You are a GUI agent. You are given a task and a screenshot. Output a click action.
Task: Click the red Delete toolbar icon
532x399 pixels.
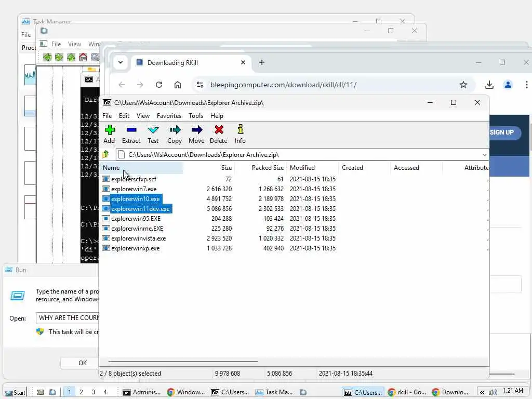219,135
